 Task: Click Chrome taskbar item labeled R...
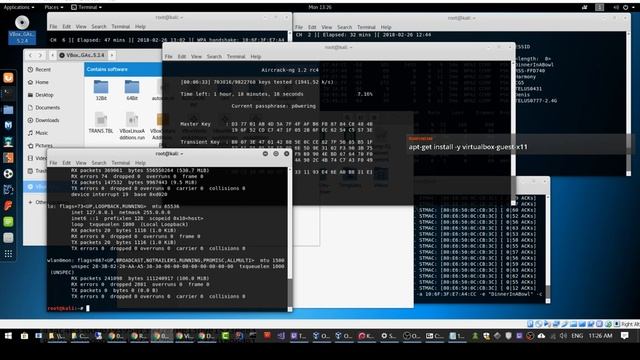point(139,336)
